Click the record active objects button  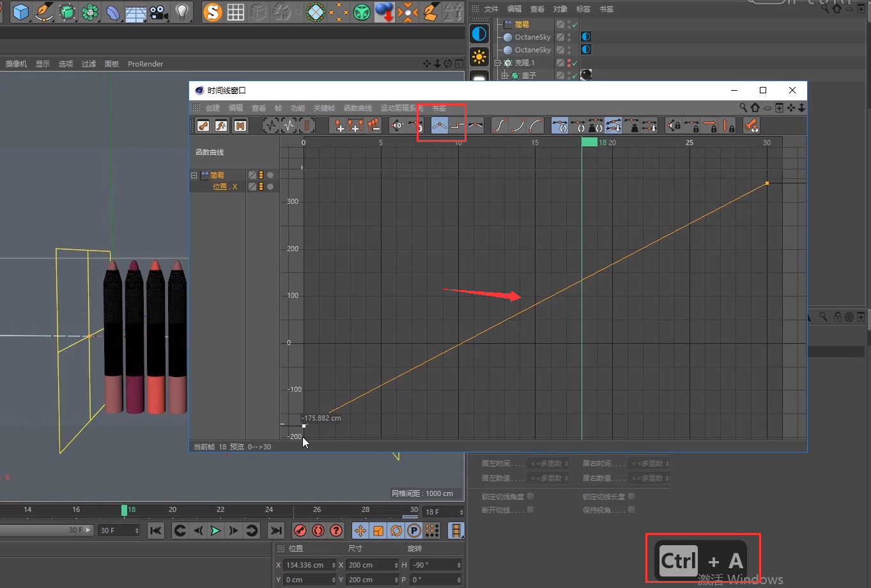coord(300,530)
